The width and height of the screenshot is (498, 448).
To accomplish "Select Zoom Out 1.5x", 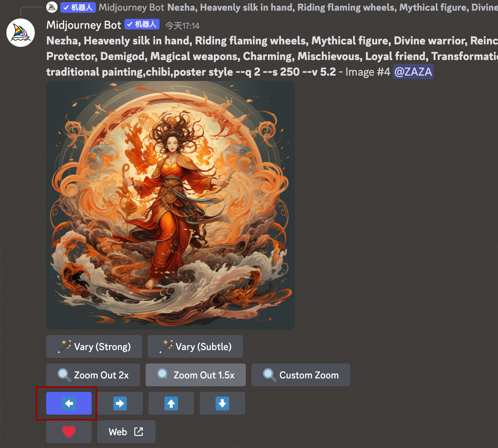I will tap(195, 375).
